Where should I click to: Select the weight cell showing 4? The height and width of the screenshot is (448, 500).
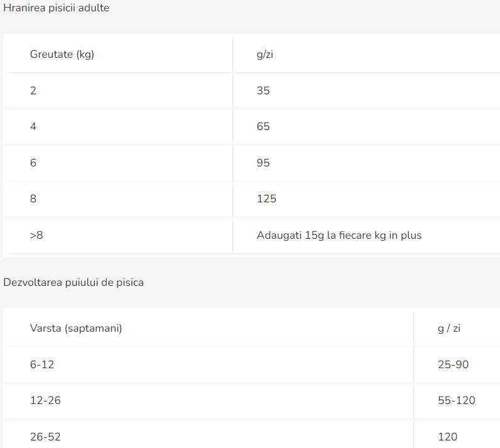[33, 126]
